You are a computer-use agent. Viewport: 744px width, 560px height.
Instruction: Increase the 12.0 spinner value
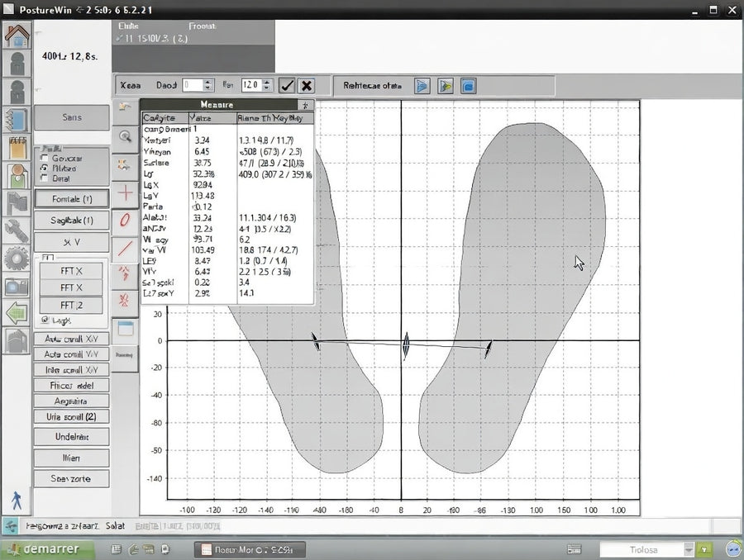pyautogui.click(x=267, y=82)
